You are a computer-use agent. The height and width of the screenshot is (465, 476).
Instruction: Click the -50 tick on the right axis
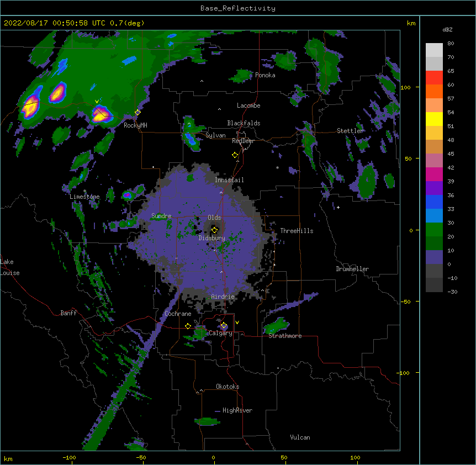click(x=405, y=302)
